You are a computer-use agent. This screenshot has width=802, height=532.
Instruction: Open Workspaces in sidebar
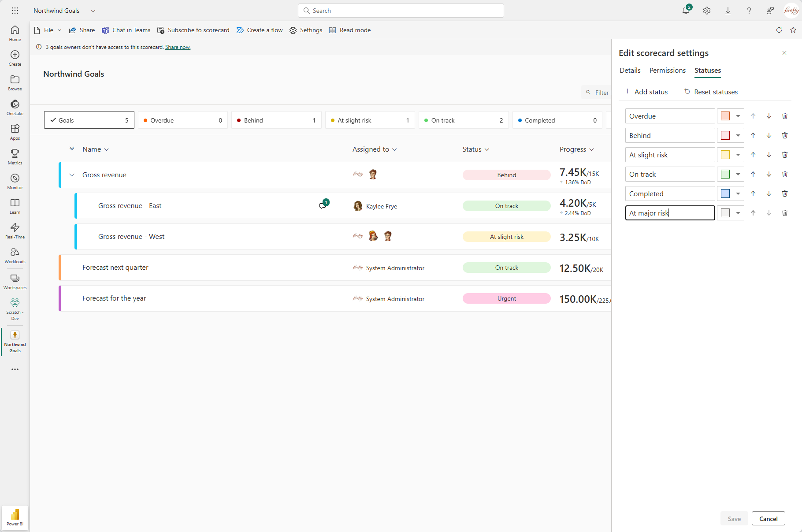(15, 282)
